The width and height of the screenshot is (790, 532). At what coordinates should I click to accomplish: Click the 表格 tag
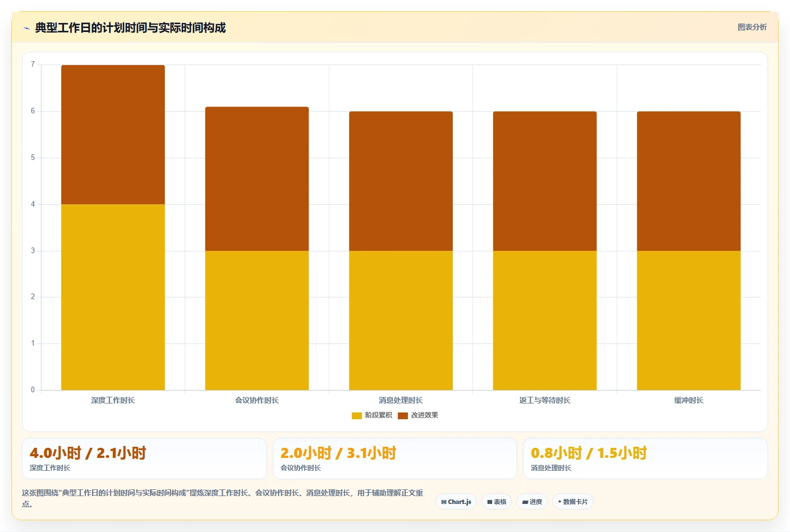click(x=497, y=502)
